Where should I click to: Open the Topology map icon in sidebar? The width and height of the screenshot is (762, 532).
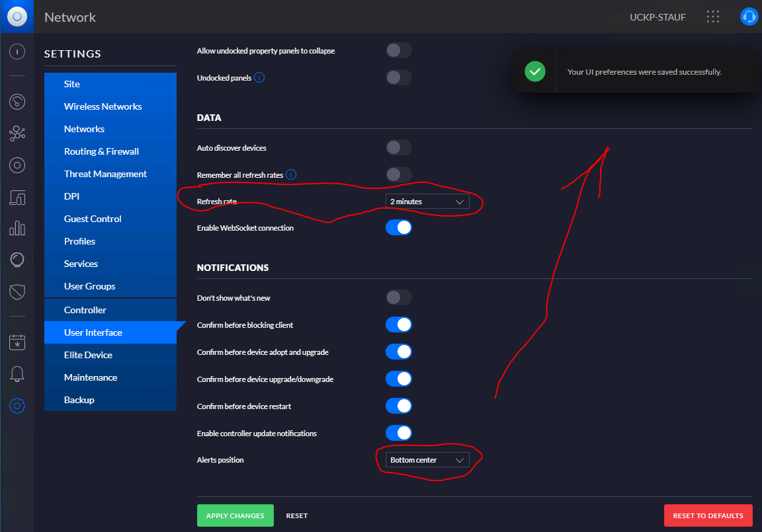coord(17,133)
